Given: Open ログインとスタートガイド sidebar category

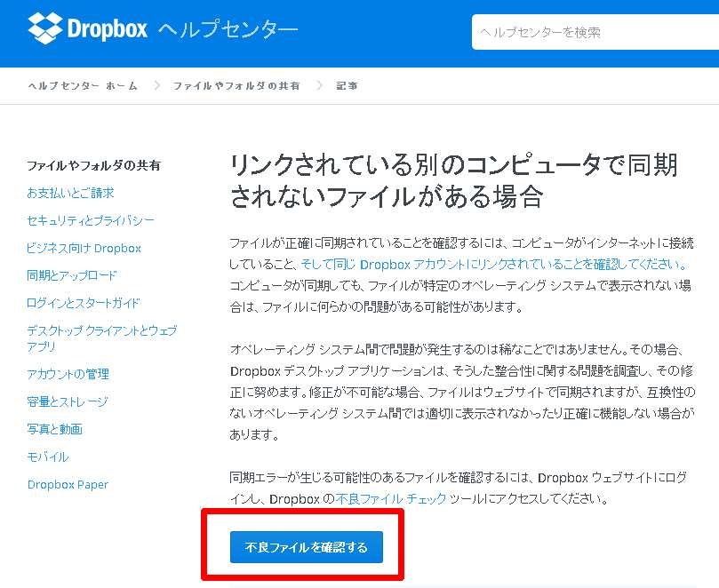Looking at the screenshot, I should (x=83, y=303).
